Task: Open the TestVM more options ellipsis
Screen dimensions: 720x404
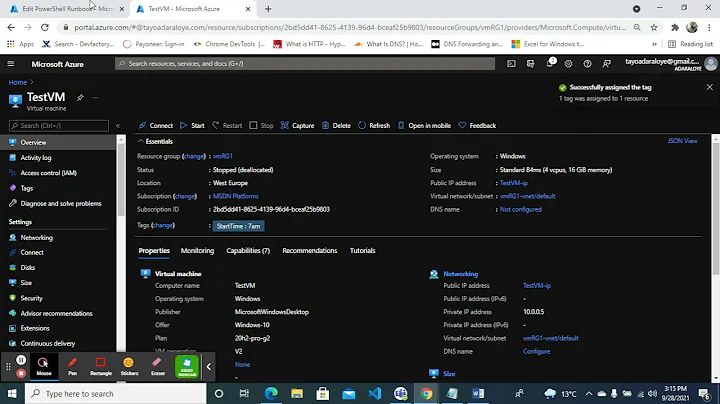Action: [x=96, y=97]
